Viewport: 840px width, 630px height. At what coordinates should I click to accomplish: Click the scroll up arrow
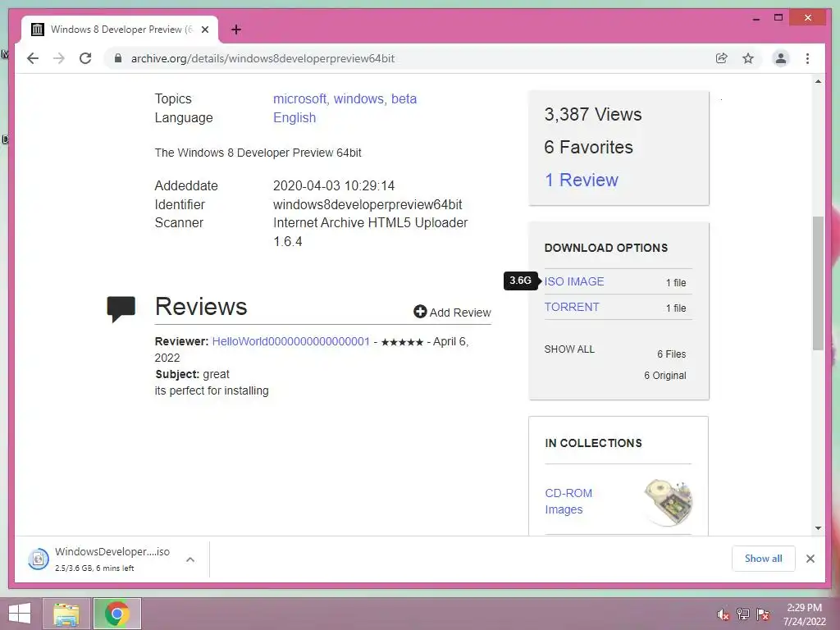tap(818, 81)
